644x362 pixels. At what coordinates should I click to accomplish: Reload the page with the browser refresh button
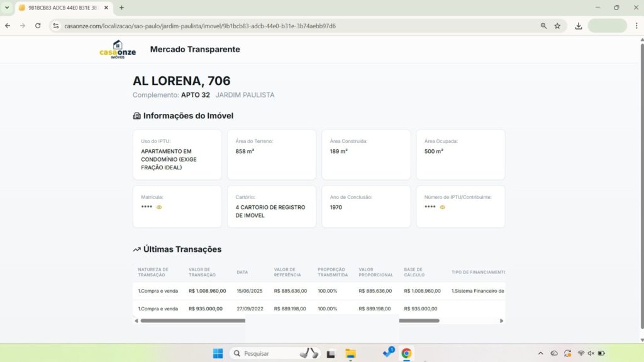[38, 26]
